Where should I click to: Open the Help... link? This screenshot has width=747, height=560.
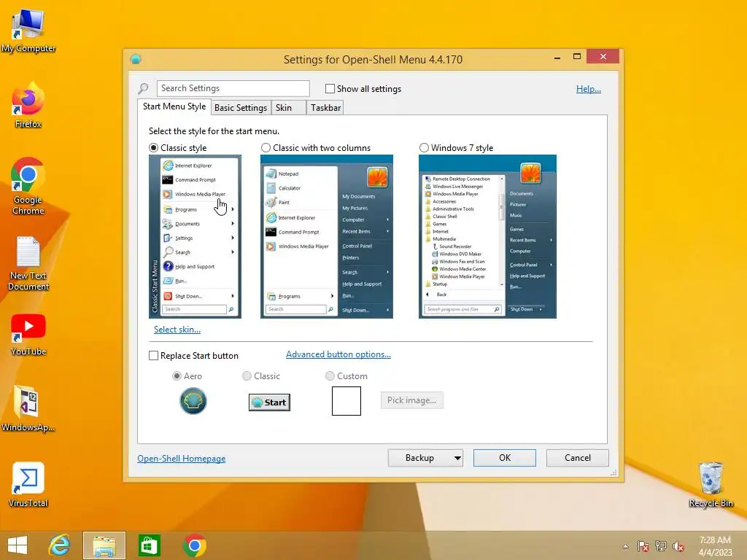tap(589, 88)
